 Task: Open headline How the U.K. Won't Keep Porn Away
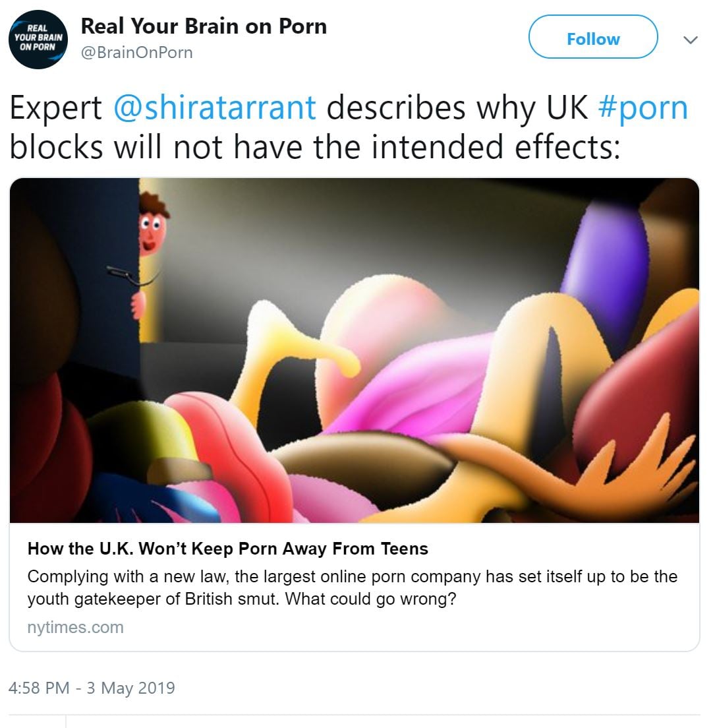(228, 549)
